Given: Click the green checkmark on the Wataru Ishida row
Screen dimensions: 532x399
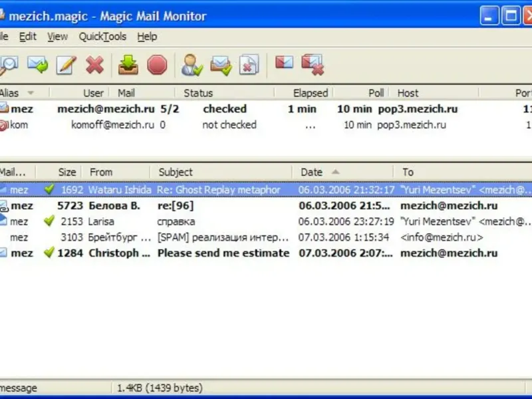Looking at the screenshot, I should pyautogui.click(x=49, y=189).
